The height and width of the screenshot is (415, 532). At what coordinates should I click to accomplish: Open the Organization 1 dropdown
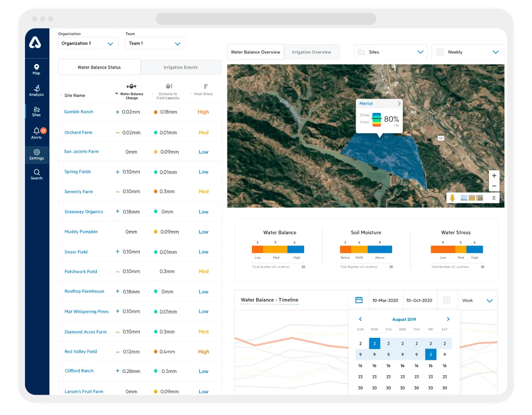(88, 44)
